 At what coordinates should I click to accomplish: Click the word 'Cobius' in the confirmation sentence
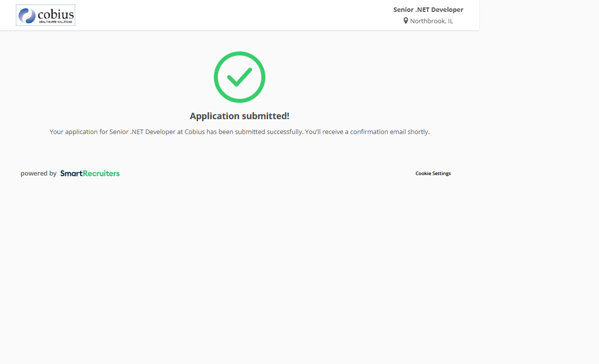pos(195,132)
